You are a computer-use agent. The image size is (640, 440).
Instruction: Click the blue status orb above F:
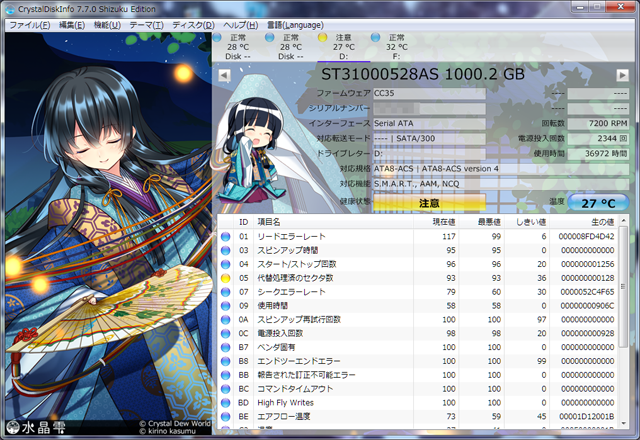(x=376, y=38)
